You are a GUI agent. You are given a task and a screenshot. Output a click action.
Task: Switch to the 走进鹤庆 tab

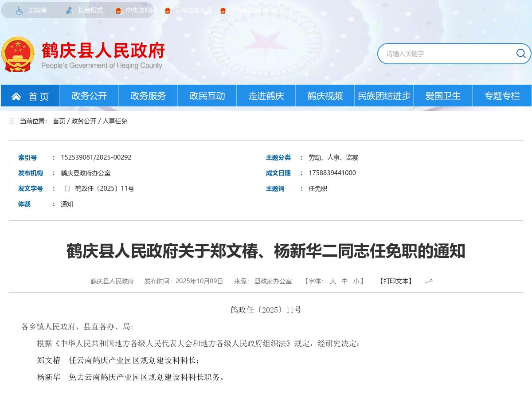(x=266, y=96)
